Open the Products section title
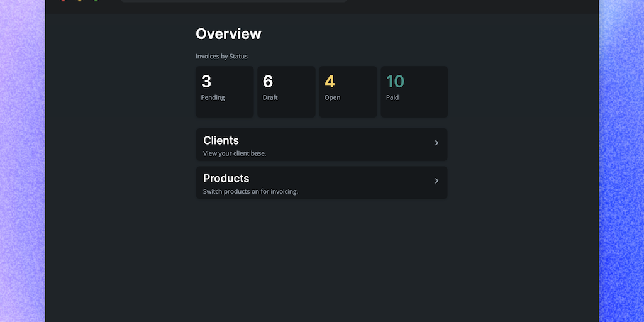Image resolution: width=644 pixels, height=322 pixels. click(226, 179)
